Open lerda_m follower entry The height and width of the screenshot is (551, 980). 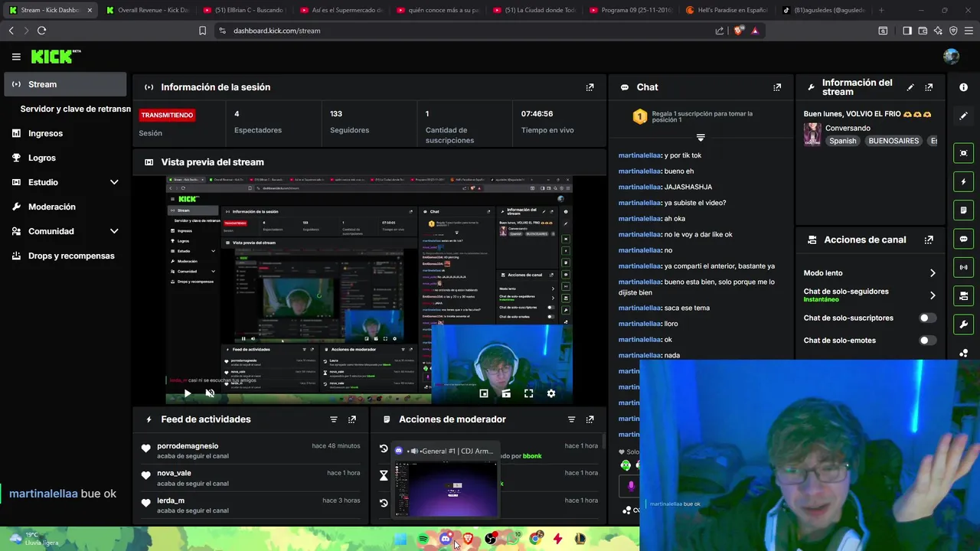[x=251, y=505]
